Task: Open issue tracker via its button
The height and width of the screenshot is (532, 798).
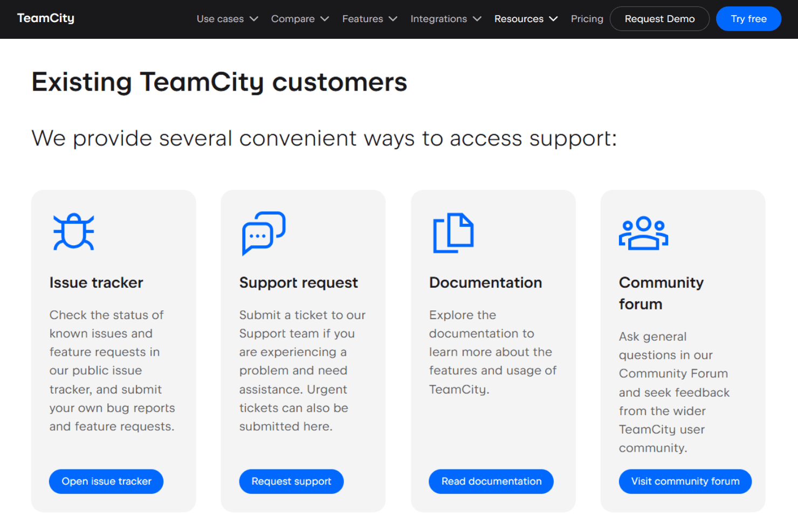Action: point(106,481)
